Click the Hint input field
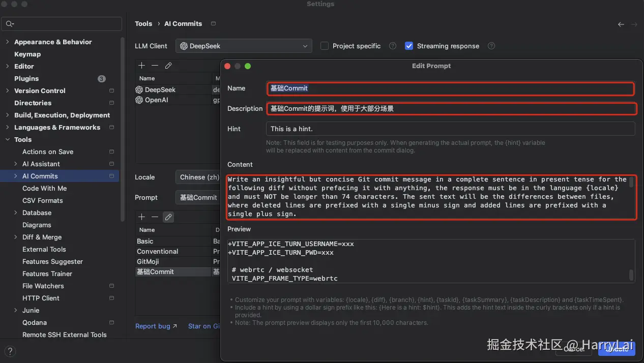 pos(450,129)
